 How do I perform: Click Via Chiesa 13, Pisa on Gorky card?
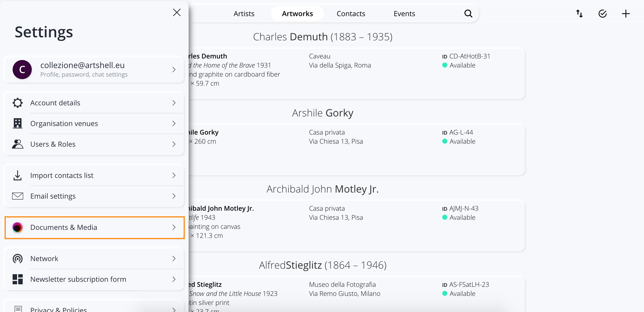[336, 141]
